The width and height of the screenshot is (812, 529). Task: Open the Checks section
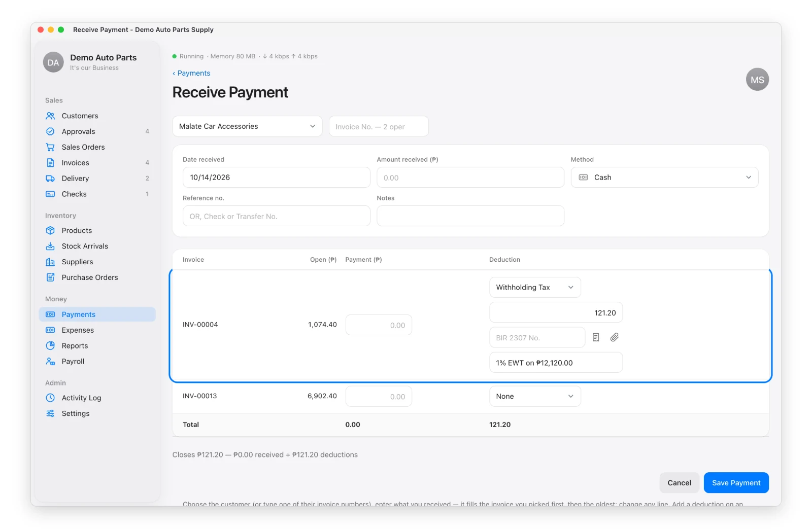(x=97, y=194)
